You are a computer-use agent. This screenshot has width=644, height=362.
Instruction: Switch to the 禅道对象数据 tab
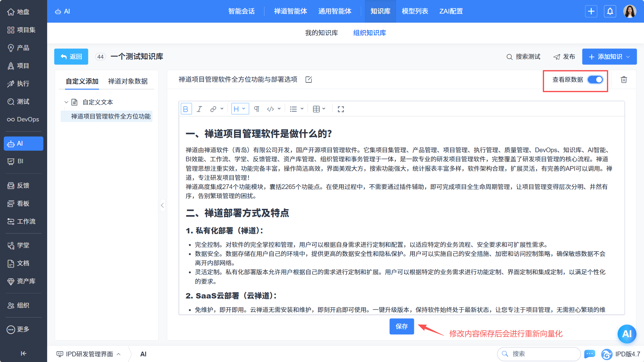point(128,81)
